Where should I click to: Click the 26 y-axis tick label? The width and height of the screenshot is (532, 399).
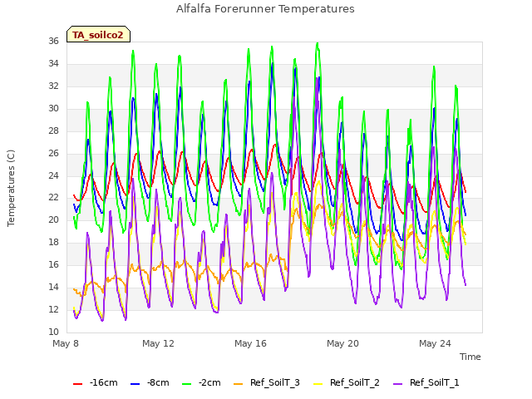(53, 153)
